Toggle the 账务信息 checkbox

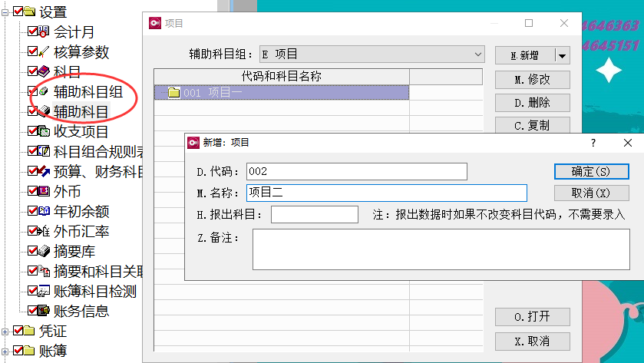(33, 311)
